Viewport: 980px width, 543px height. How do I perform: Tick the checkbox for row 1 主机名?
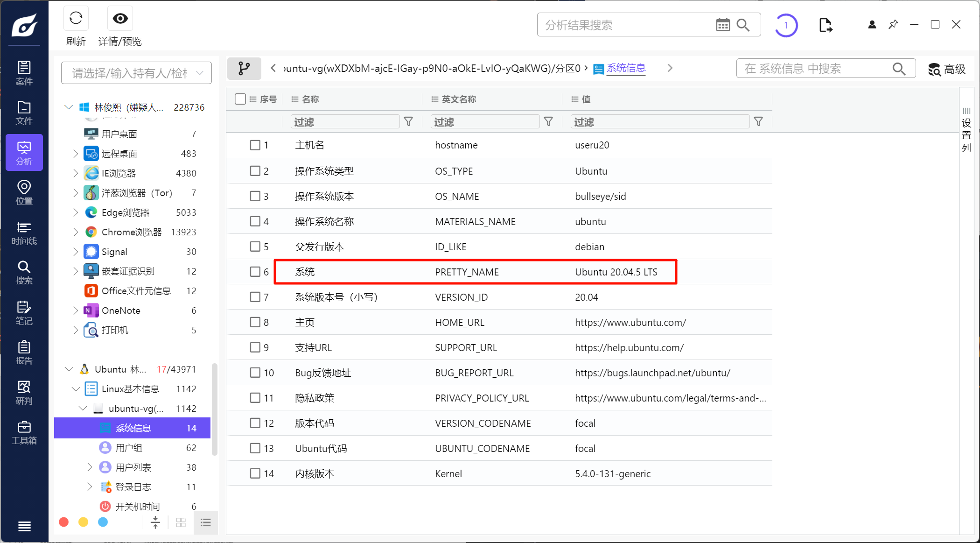255,145
